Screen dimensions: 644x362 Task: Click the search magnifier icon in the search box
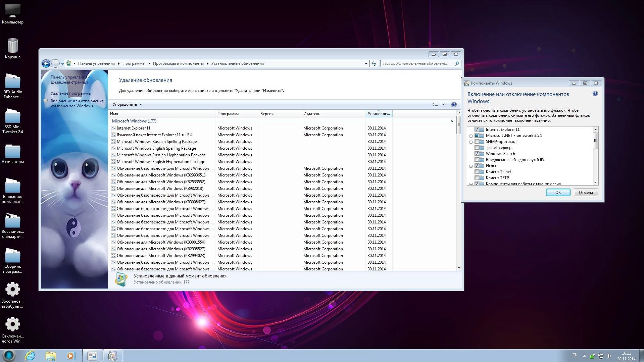coord(457,63)
